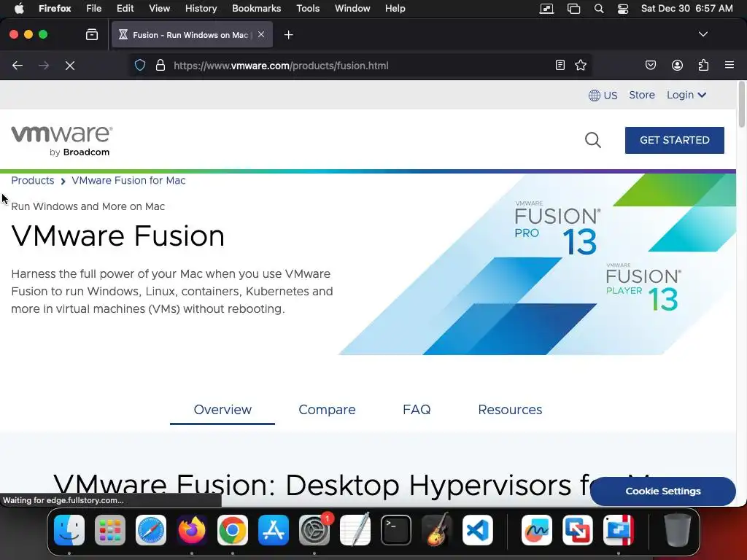Open Firefox application hamburger menu

729,65
